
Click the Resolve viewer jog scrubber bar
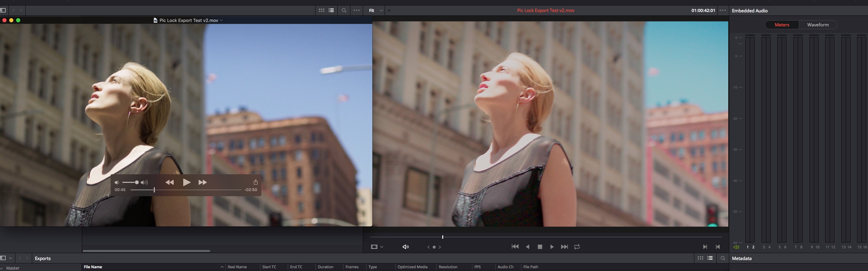tap(546, 237)
